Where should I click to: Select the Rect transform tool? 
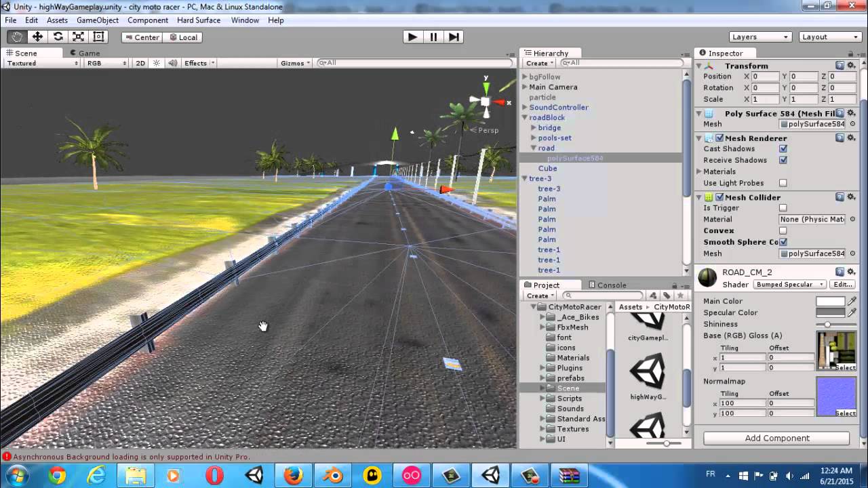click(98, 37)
